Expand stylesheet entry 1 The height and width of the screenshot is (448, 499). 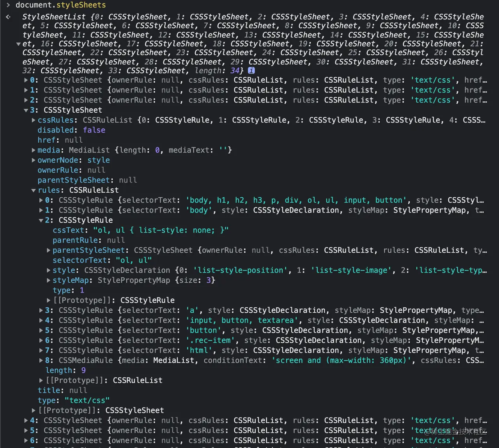coord(26,90)
